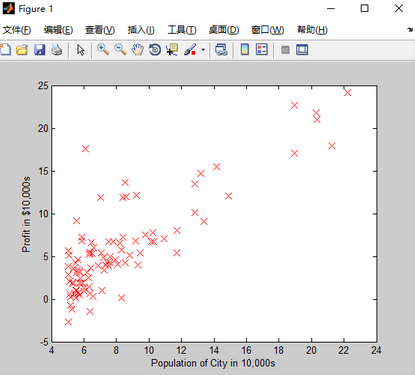This screenshot has width=415, height=375.
Task: Click the x-axis label 'Population of City in 10,000s'
Action: 213,363
